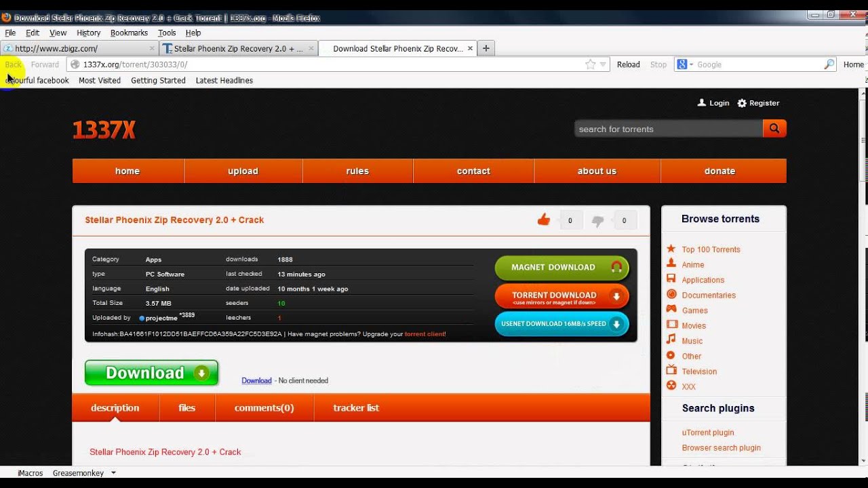
Task: Click the Top 100 Torrents star icon
Action: coord(671,249)
